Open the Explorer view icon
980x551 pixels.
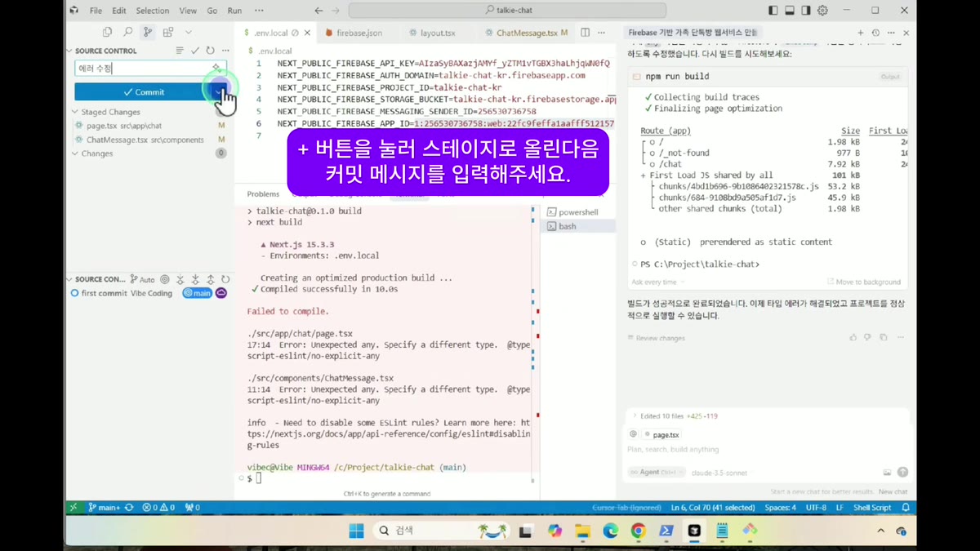coord(107,32)
